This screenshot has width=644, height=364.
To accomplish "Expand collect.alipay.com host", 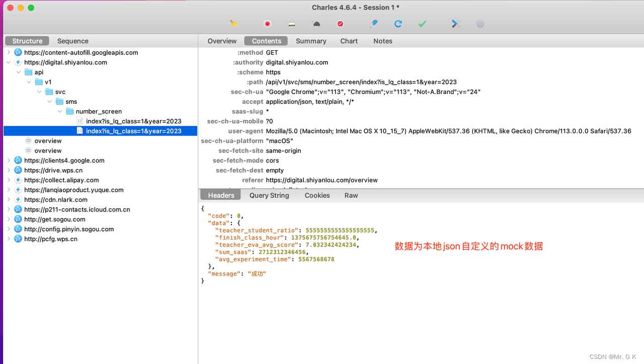I will pos(9,180).
